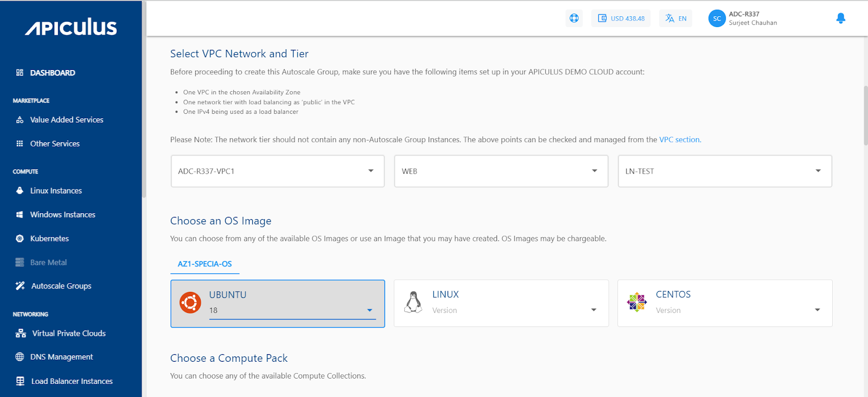Click 'One VPC in the chosen Availability Zone'
Viewport: 868px width, 397px height.
pos(242,93)
